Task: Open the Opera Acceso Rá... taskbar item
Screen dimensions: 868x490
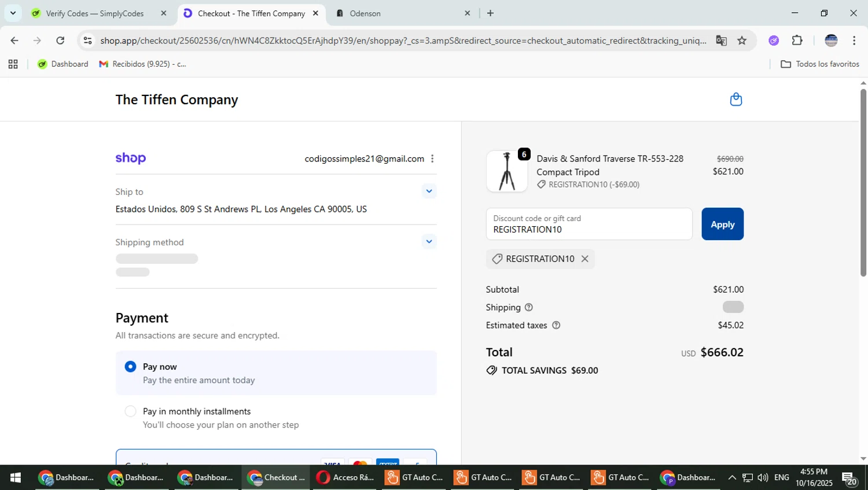Action: [346, 478]
